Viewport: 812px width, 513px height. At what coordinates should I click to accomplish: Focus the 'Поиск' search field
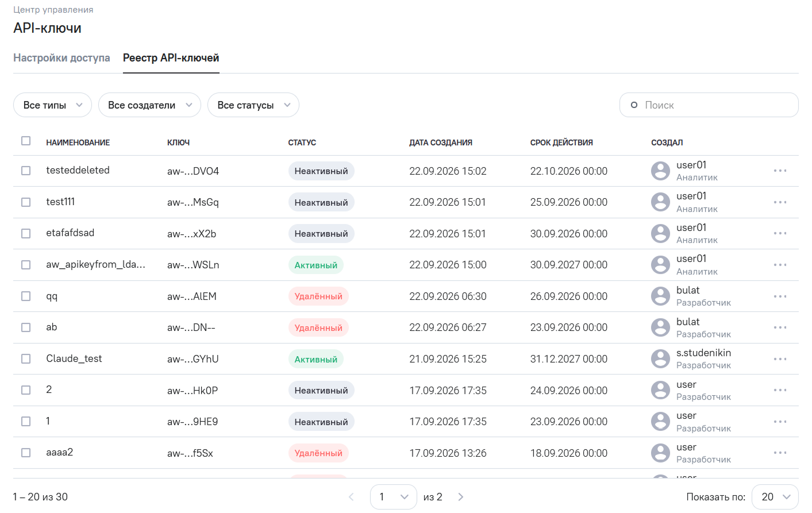(709, 105)
